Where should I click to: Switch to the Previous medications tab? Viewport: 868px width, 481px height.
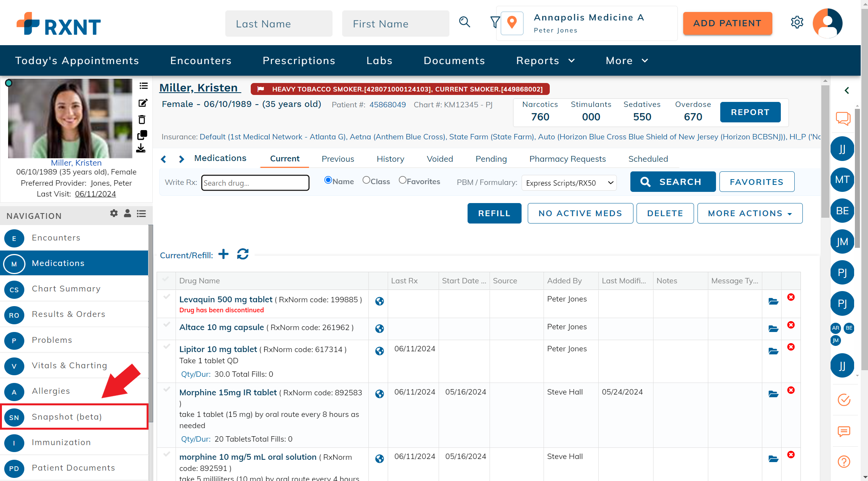tap(338, 159)
